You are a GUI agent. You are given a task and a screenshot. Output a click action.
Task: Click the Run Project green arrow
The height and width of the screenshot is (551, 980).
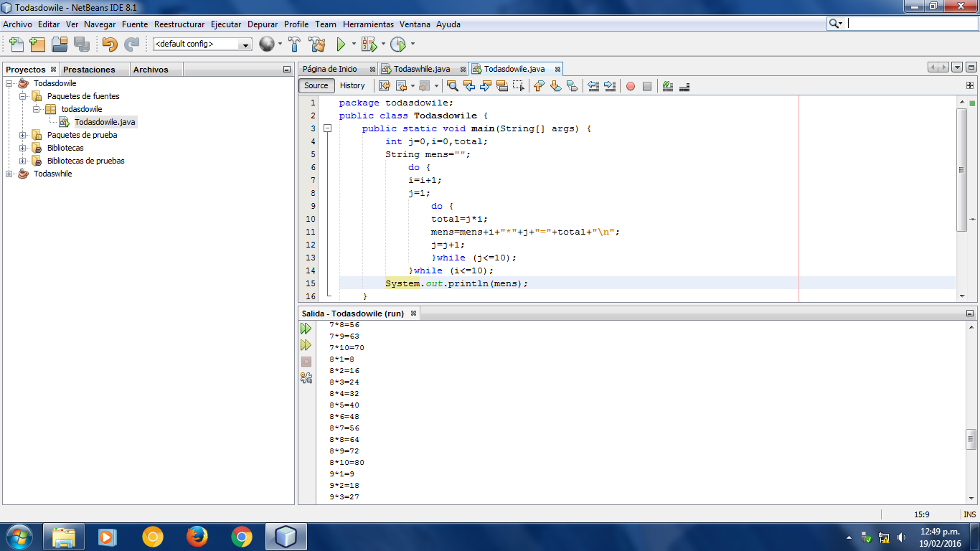coord(341,44)
